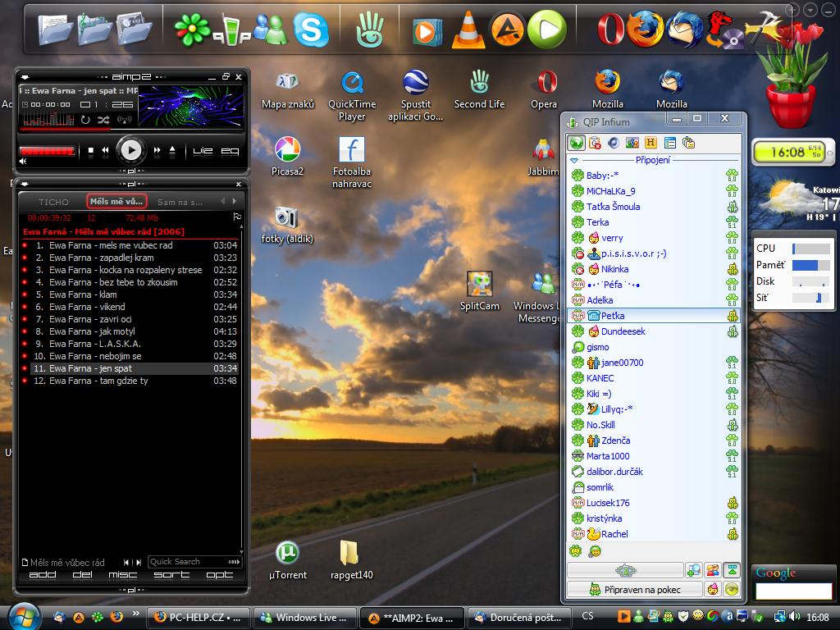Launch Skype from the top dock
This screenshot has height=630, width=840.
tap(311, 30)
